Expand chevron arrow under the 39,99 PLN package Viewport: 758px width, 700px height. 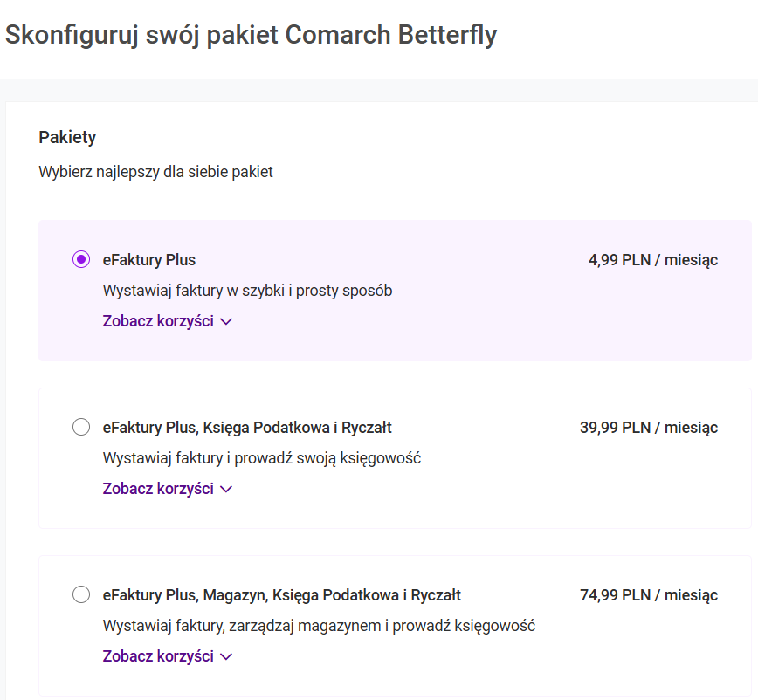click(x=227, y=489)
